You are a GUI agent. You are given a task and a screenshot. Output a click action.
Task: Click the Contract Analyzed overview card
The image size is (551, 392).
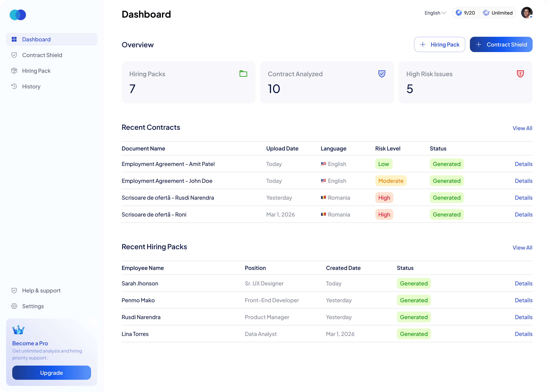point(327,82)
